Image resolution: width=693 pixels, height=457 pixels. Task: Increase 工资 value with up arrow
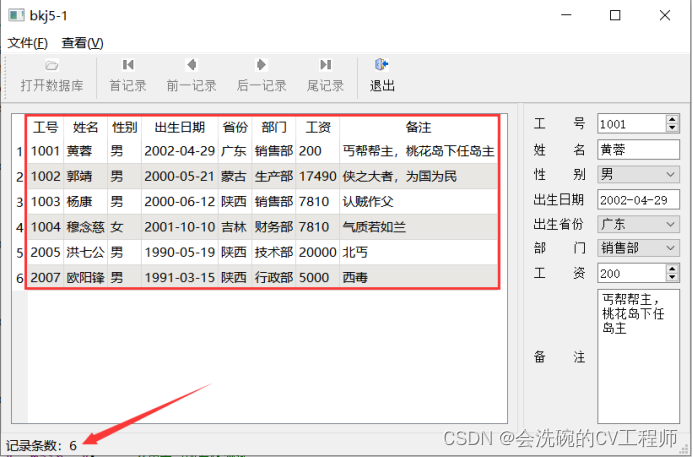pyautogui.click(x=672, y=268)
